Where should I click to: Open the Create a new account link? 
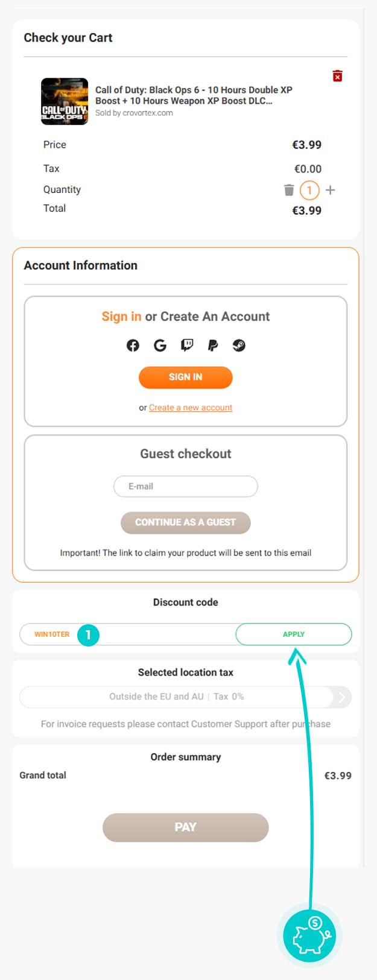coord(191,408)
